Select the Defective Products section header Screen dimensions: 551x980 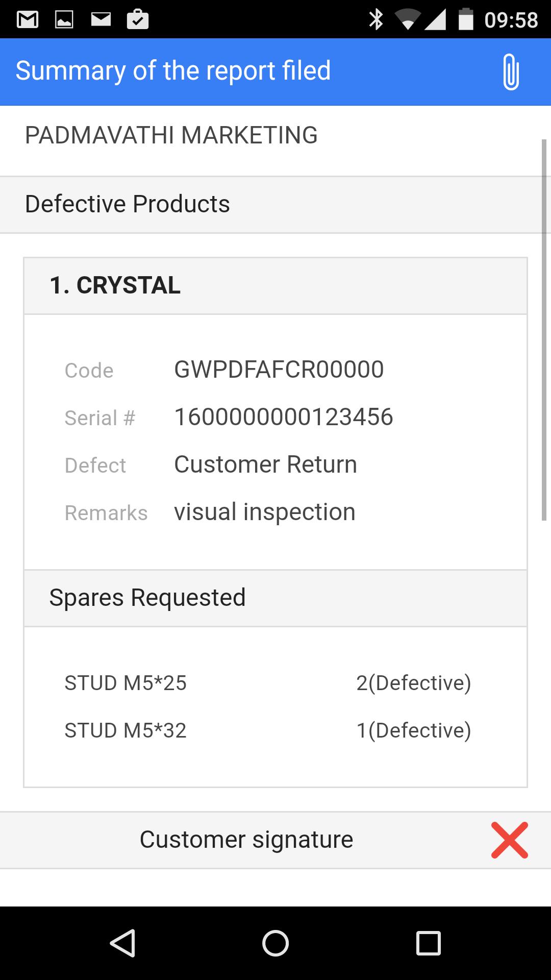[275, 205]
